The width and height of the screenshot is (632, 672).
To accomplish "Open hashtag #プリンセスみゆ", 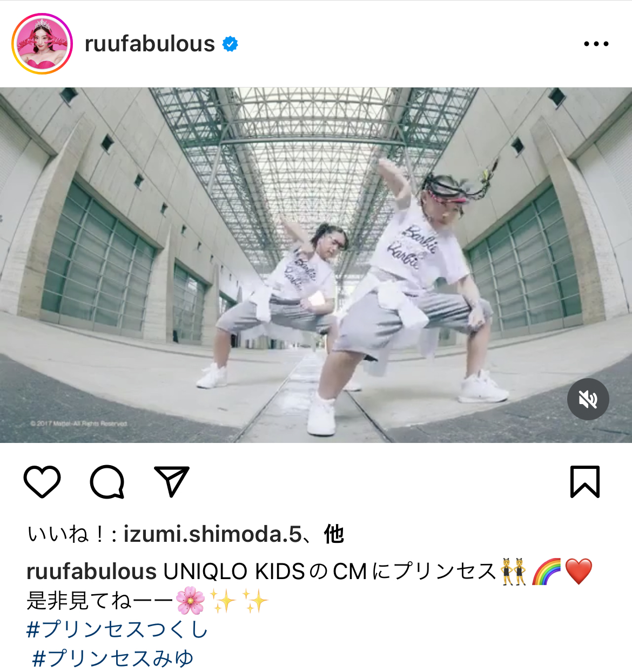I will pos(112,658).
